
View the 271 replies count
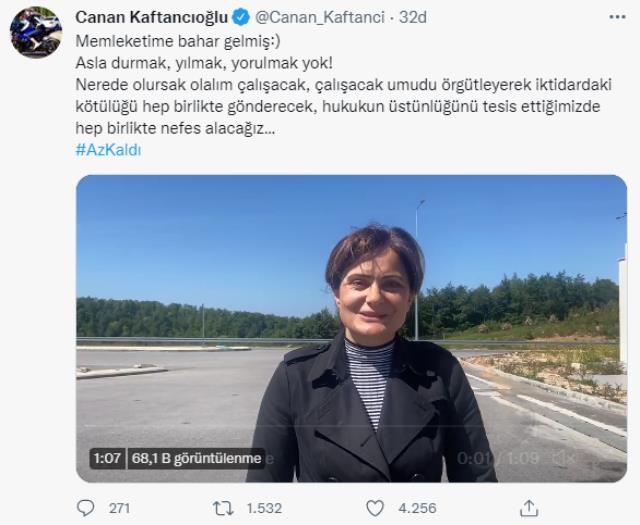(119, 508)
